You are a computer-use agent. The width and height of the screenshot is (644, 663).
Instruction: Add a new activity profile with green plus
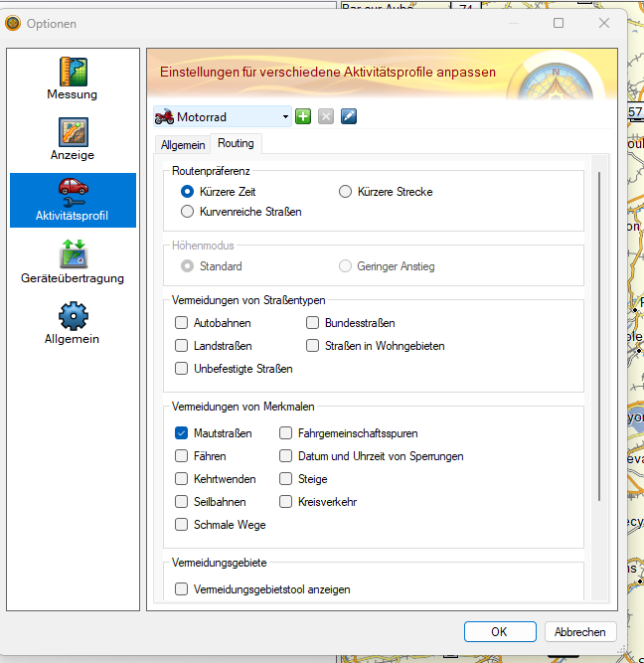click(303, 117)
